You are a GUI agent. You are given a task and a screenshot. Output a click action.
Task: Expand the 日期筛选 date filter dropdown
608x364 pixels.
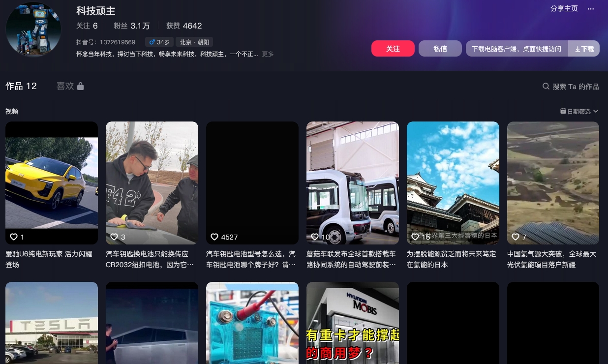click(579, 111)
